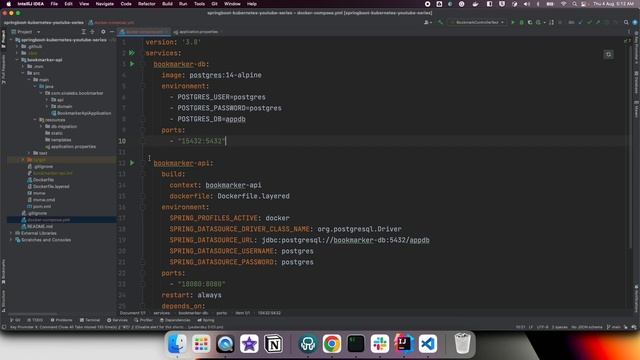This screenshot has height=360, width=640.
Task: Expand Scratches and Consoles node
Action: tap(11, 240)
